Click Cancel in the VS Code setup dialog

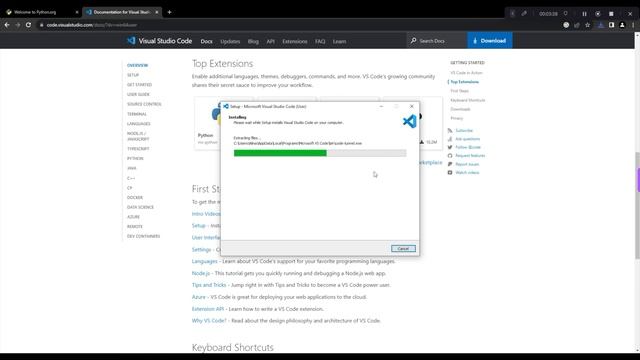click(x=403, y=249)
